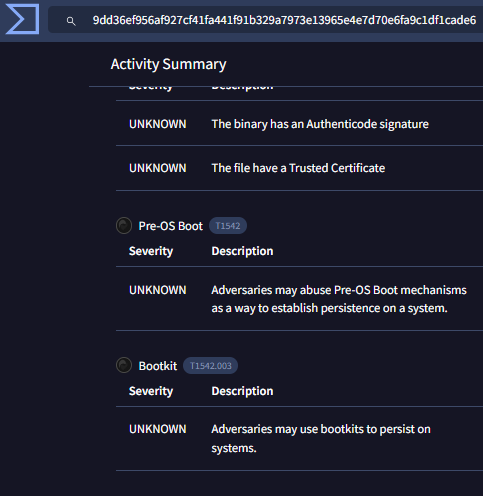Click the magnifier search icon
The image size is (483, 496).
click(x=71, y=21)
